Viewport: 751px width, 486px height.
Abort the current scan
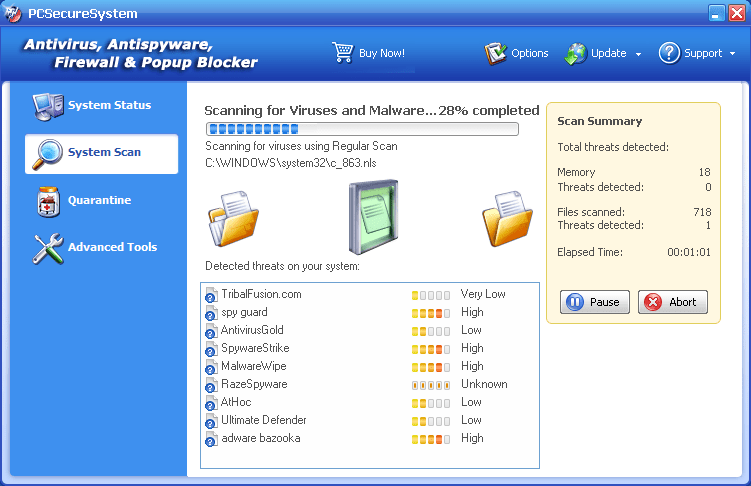tap(672, 301)
